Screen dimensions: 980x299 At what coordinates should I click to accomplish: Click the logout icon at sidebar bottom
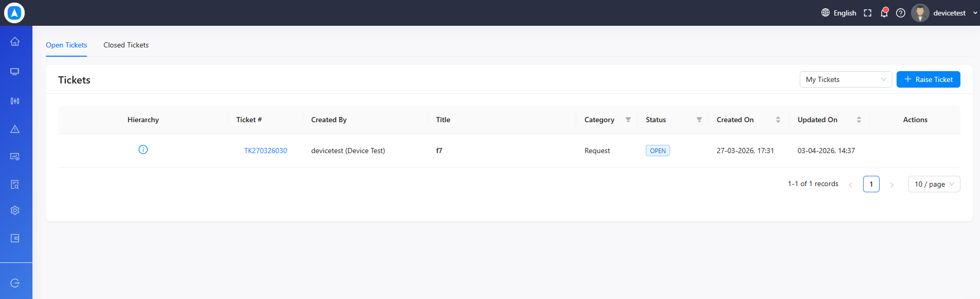(x=15, y=283)
